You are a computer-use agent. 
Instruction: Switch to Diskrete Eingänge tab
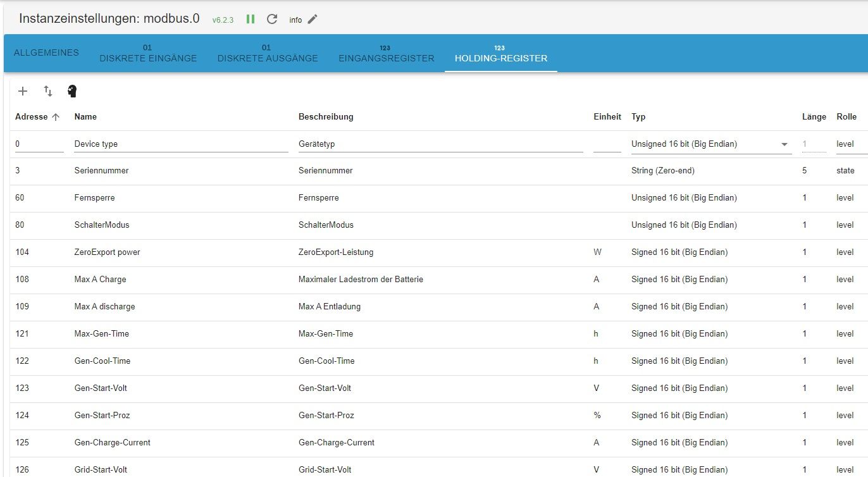click(148, 53)
